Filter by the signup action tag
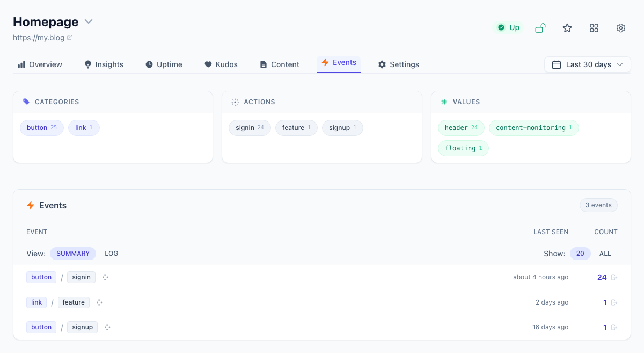This screenshot has height=353, width=644. click(342, 128)
